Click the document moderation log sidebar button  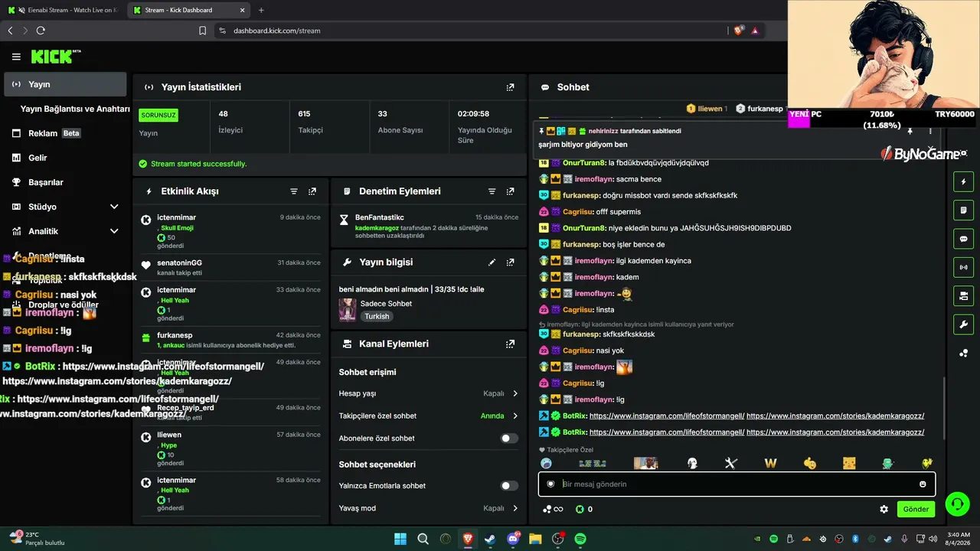tap(963, 210)
